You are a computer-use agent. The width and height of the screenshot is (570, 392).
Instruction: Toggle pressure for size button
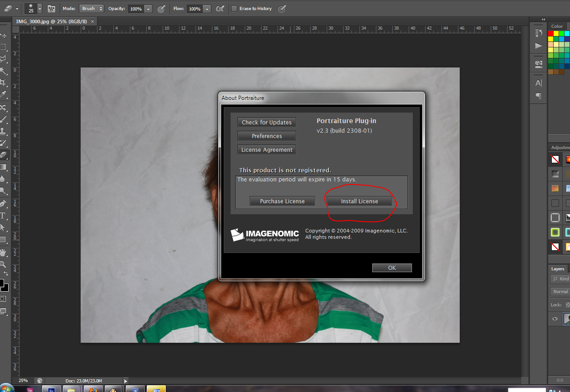tap(282, 9)
